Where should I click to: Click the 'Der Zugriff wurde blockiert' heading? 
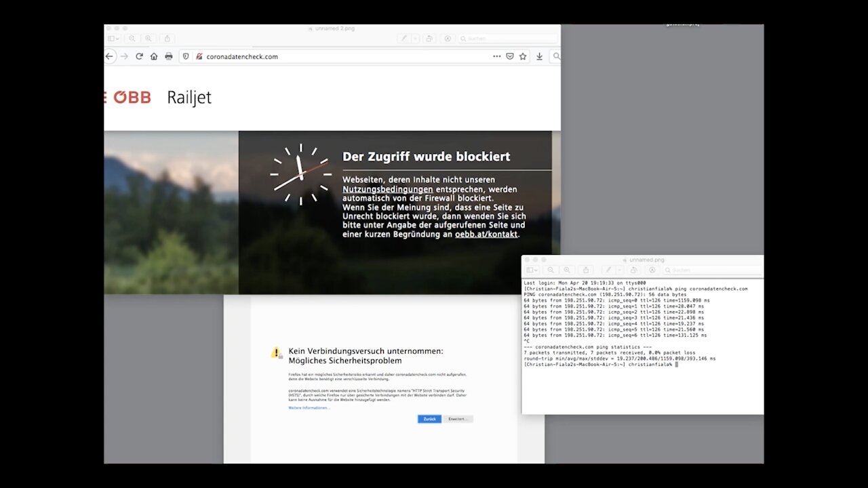(x=426, y=157)
